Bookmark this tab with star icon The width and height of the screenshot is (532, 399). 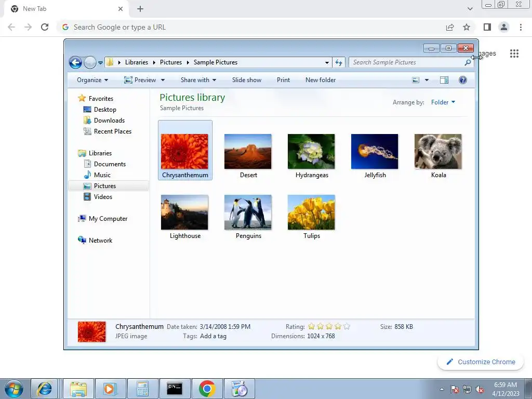(x=467, y=27)
